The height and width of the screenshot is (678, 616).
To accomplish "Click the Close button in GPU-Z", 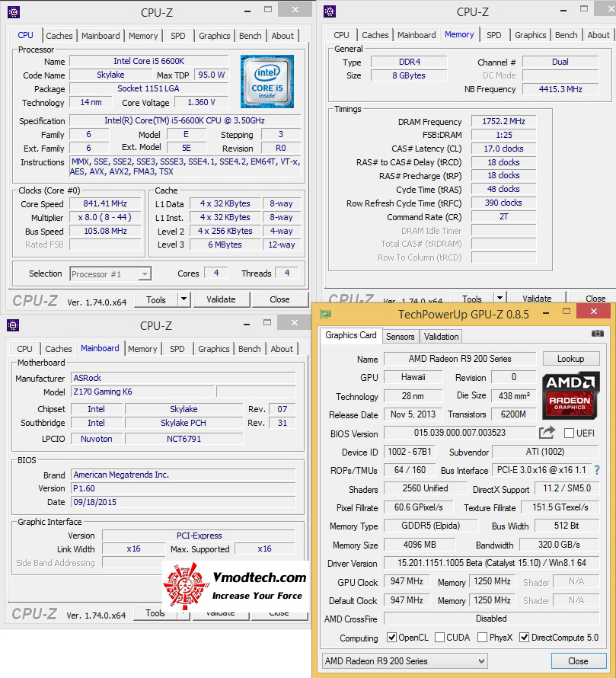I will 578,660.
